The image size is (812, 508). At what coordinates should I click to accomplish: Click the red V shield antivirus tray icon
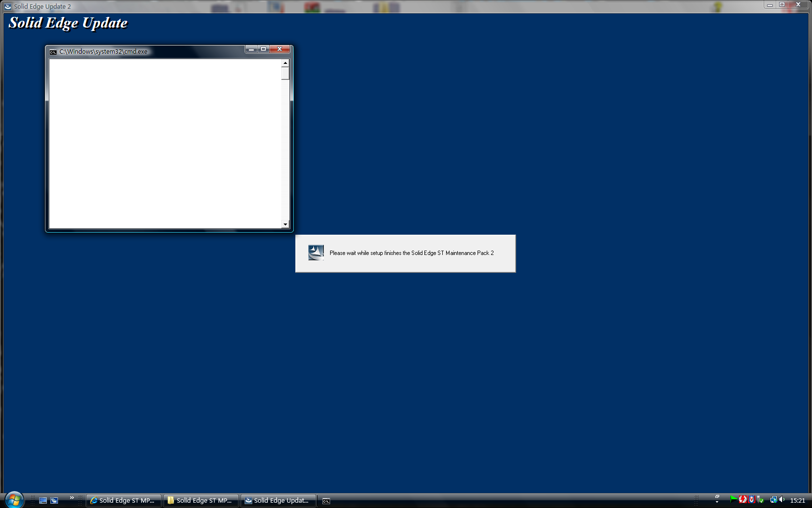[752, 499]
